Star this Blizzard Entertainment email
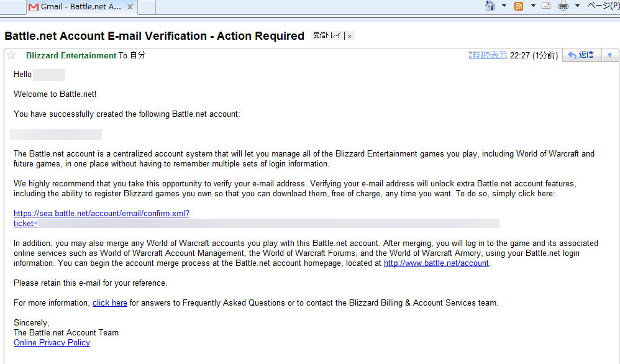620x364 pixels. pyautogui.click(x=11, y=55)
